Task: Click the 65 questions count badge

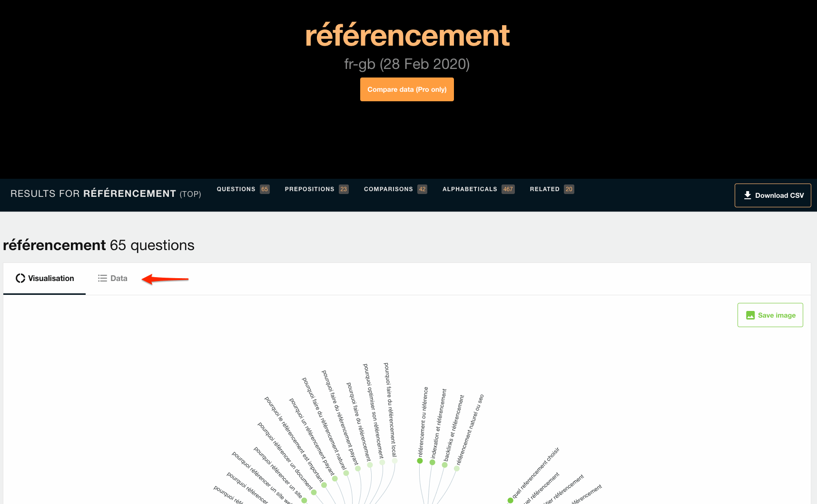Action: pos(265,189)
